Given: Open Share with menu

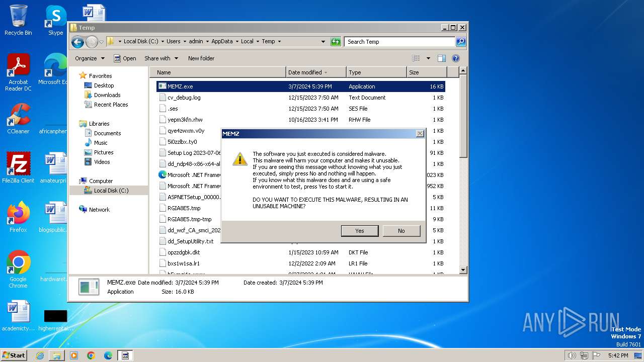Looking at the screenshot, I should 161,58.
